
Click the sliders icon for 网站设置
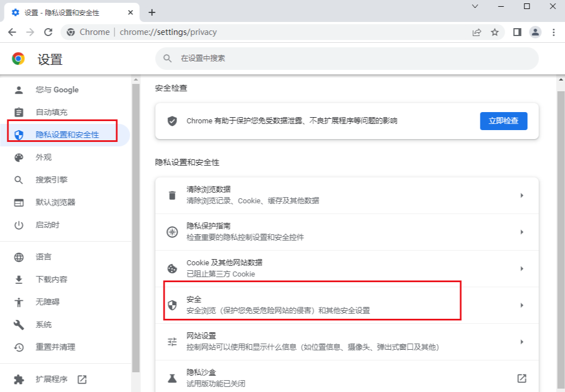pos(172,342)
